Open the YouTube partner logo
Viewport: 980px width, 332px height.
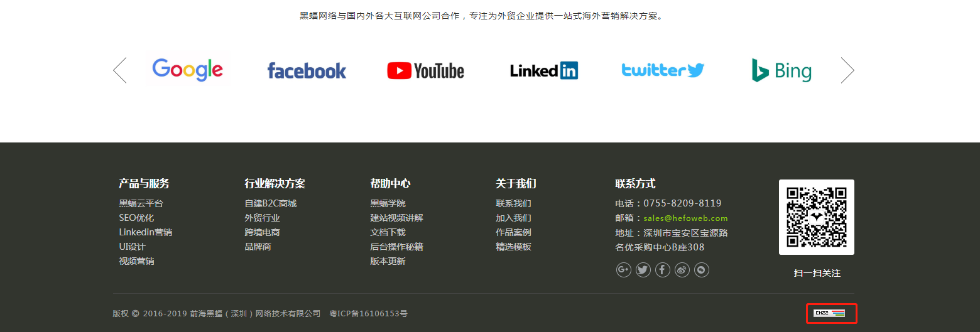425,71
